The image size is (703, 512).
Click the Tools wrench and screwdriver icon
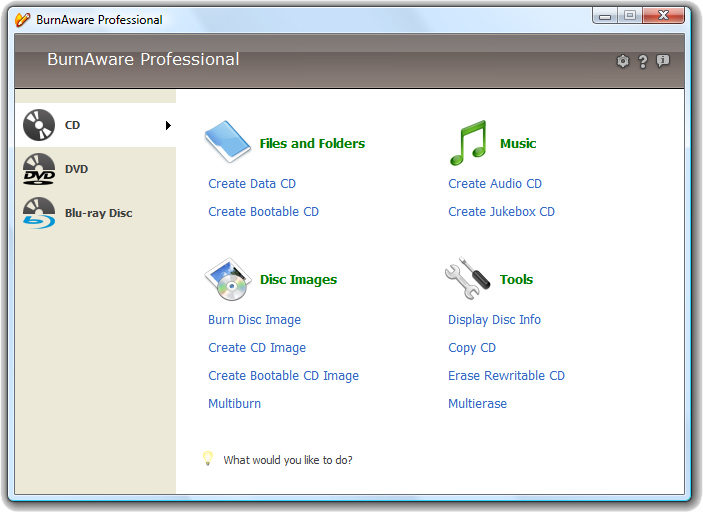(467, 278)
